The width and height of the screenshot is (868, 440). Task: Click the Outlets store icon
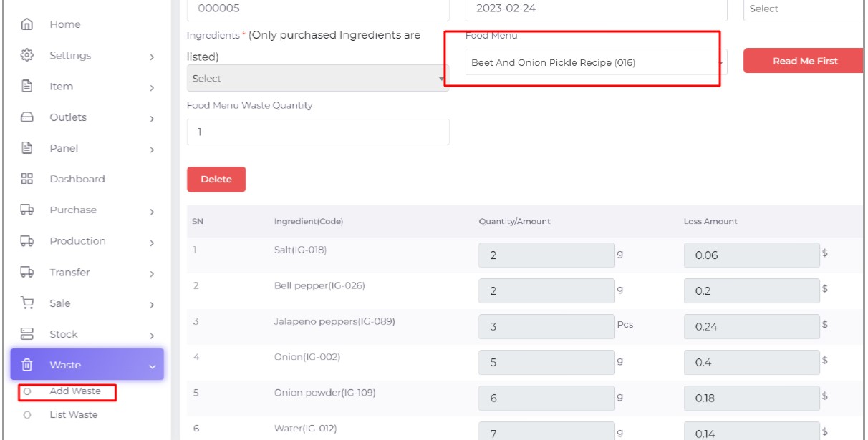pyautogui.click(x=27, y=117)
